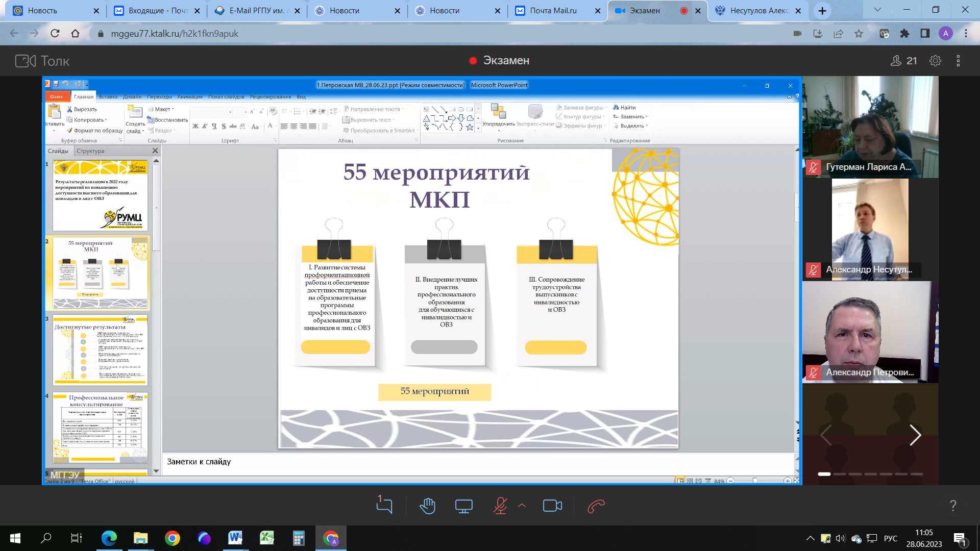
Task: Toggle text shadow S formatting
Action: 224,126
